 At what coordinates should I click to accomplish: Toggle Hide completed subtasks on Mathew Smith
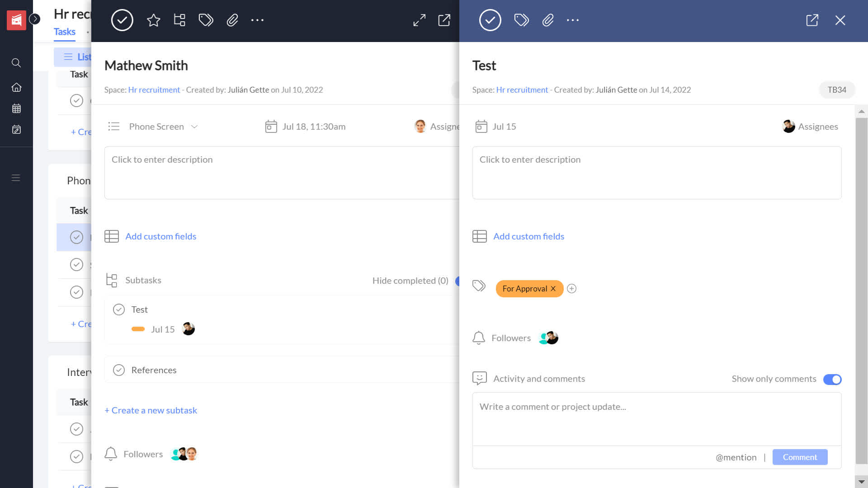pos(458,281)
